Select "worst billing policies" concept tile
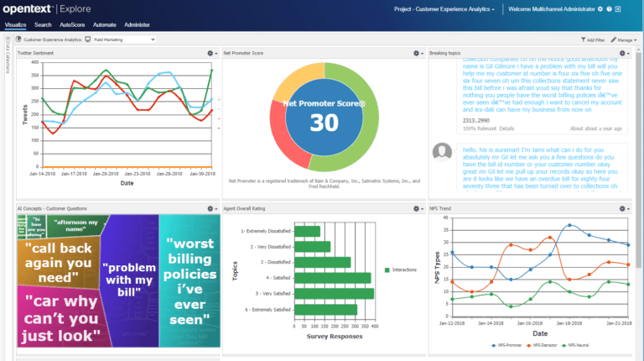This screenshot has width=644, height=361. 190,281
